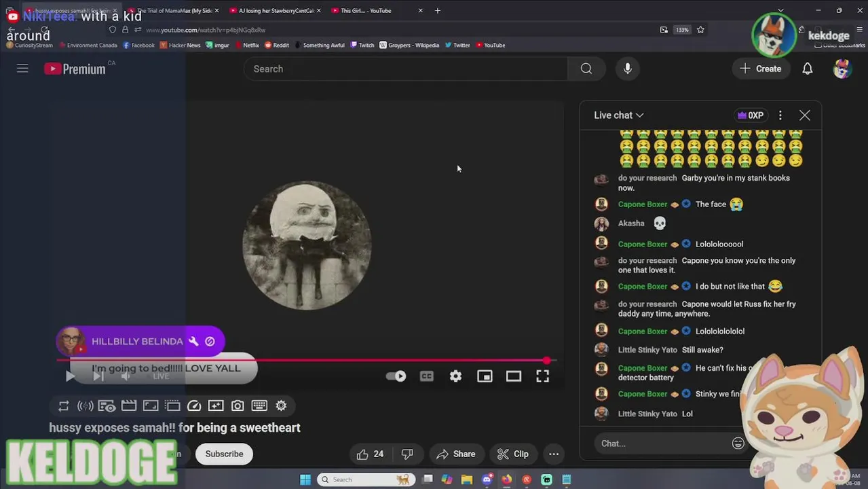Click the Create button

[x=761, y=69]
